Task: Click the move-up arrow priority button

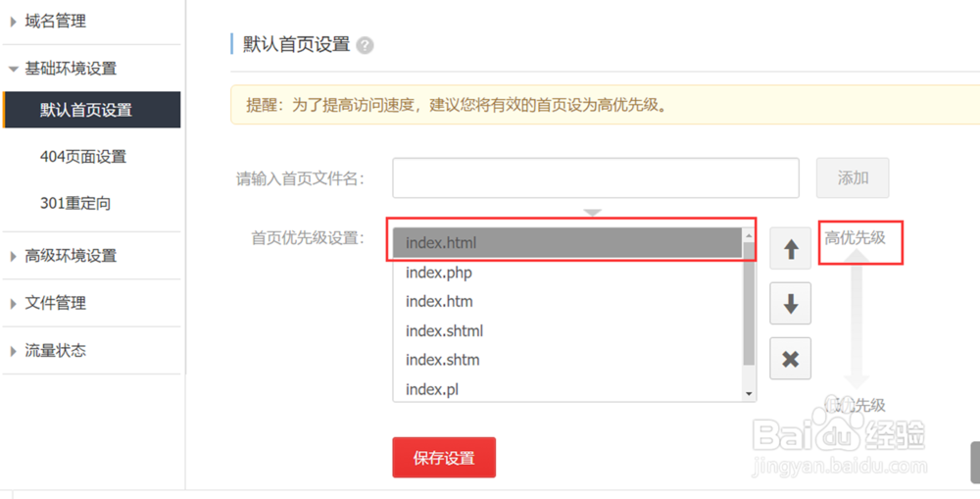Action: coord(790,250)
